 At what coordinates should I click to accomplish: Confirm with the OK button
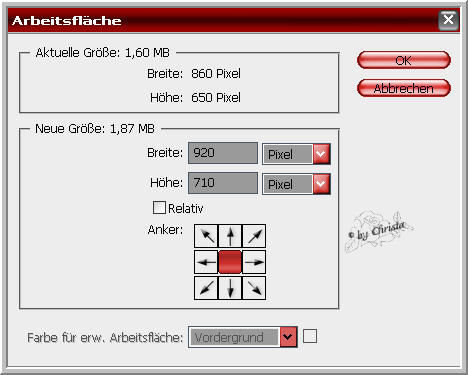pos(404,60)
